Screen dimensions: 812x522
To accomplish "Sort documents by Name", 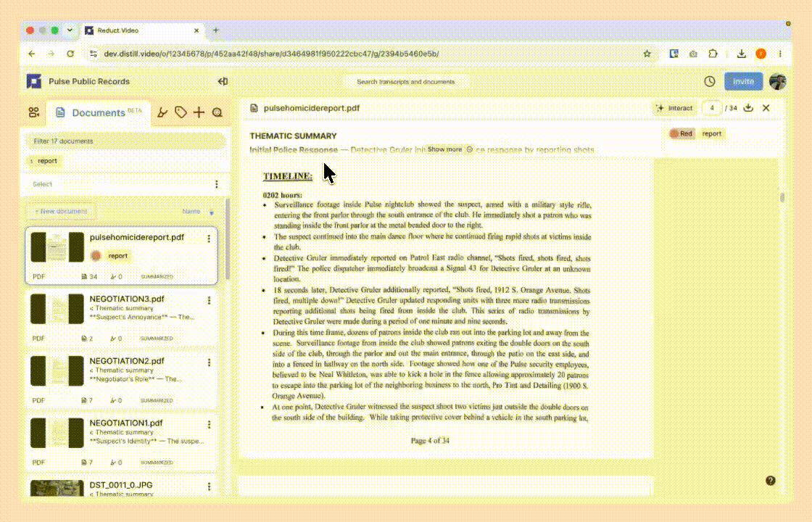I will pyautogui.click(x=191, y=211).
